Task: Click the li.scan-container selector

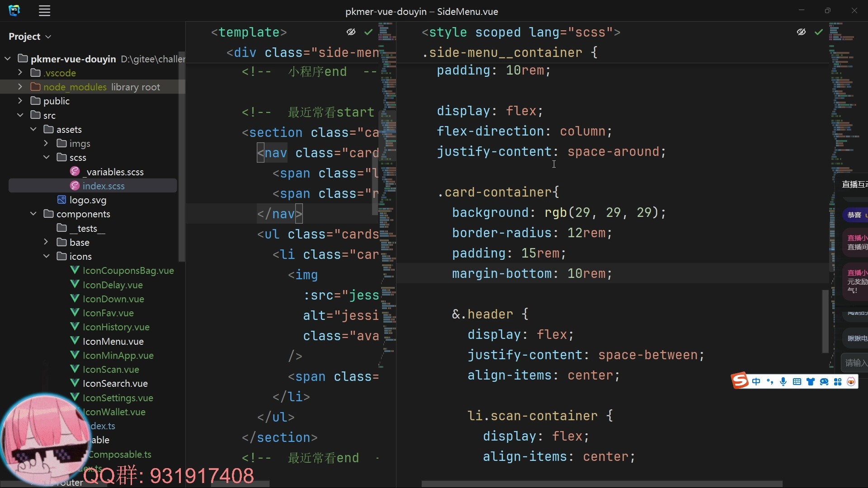Action: tap(532, 416)
